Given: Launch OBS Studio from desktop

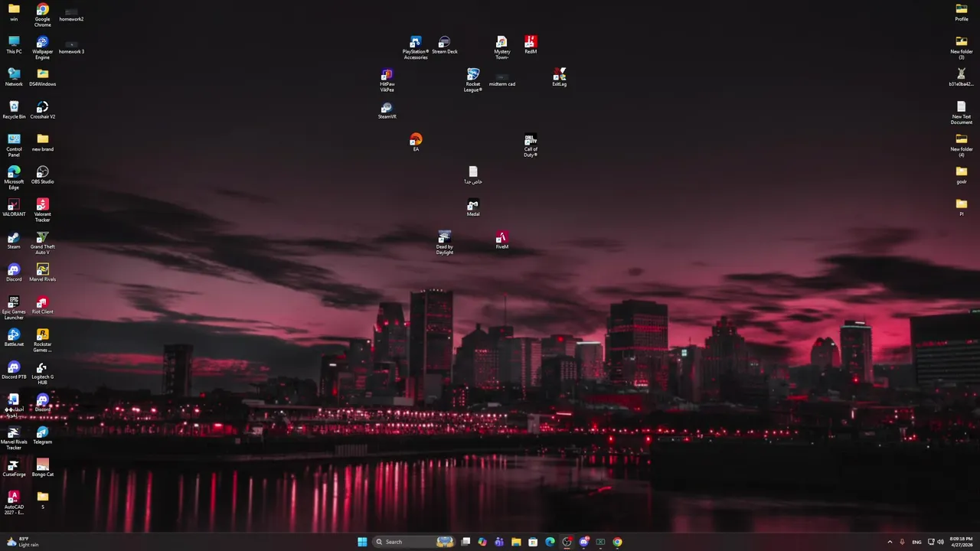Looking at the screenshot, I should pos(43,175).
